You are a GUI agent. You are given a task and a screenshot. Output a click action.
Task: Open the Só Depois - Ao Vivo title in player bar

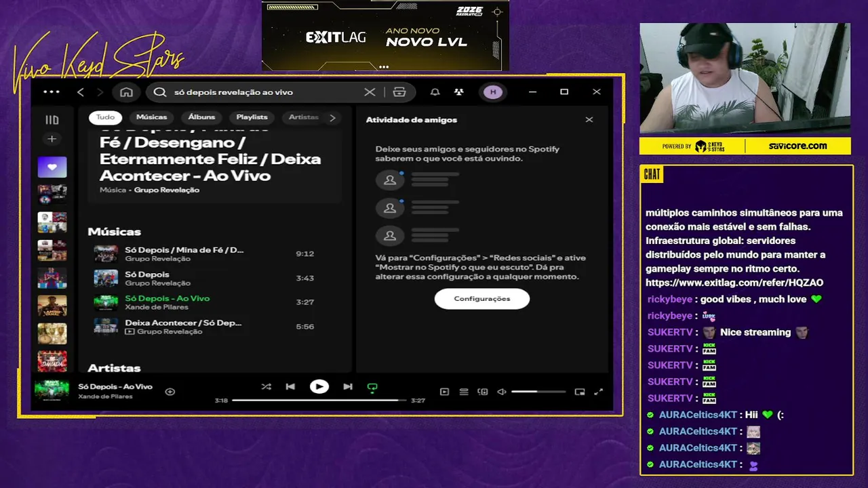point(115,386)
